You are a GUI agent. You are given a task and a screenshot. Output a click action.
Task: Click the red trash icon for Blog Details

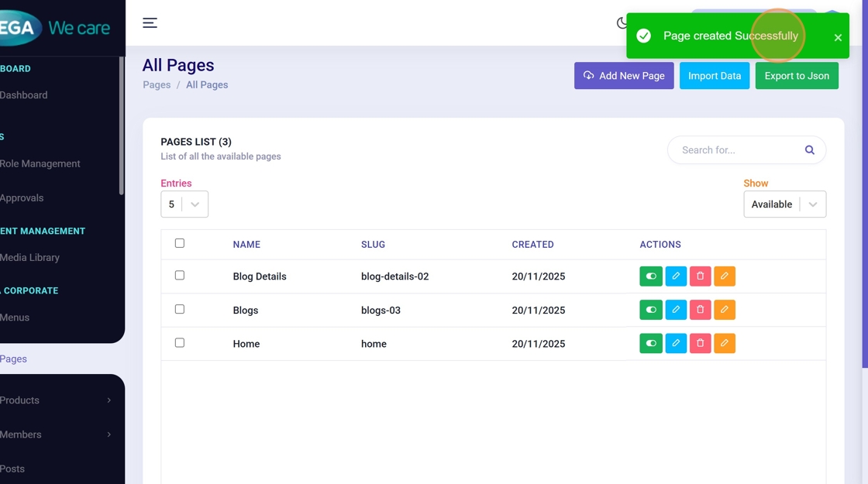(700, 276)
